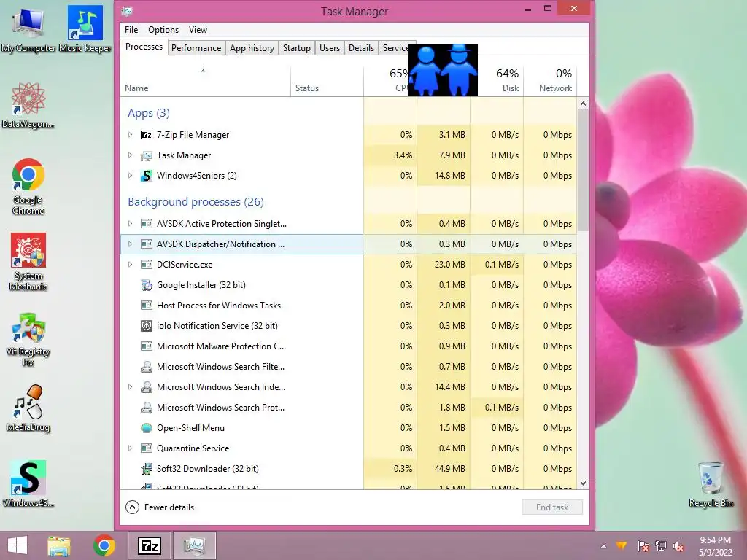
Task: Select Microsoft Windows Search Protocol row
Action: 348,408
